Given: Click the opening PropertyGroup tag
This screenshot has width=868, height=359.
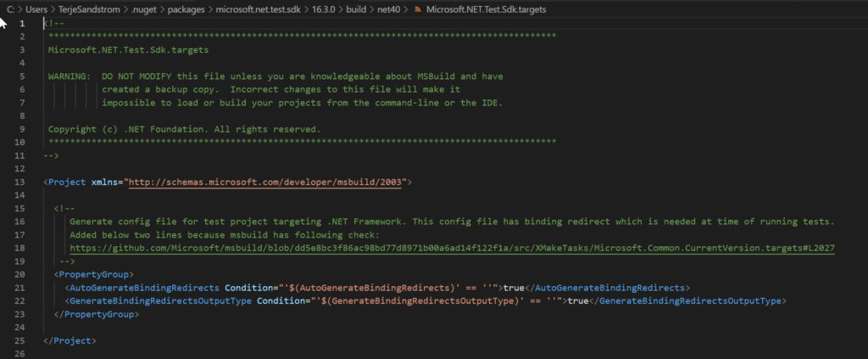Looking at the screenshot, I should pos(93,274).
